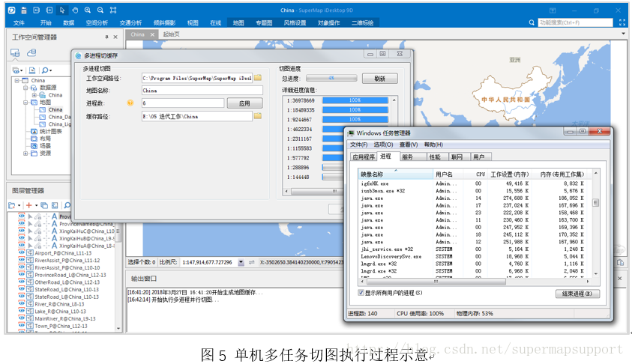Screen dimensions: 632x364
Task: Click the layer properties icon in layer manager
Action: click(x=55, y=205)
